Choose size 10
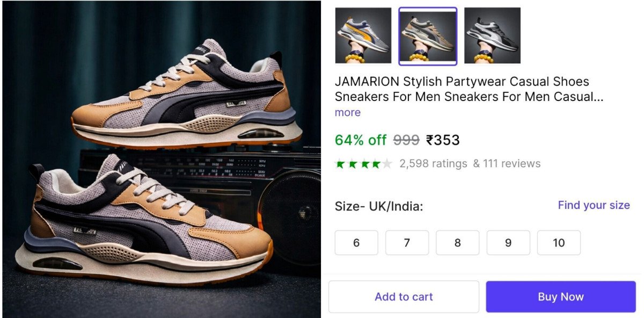The height and width of the screenshot is (318, 644). point(559,243)
